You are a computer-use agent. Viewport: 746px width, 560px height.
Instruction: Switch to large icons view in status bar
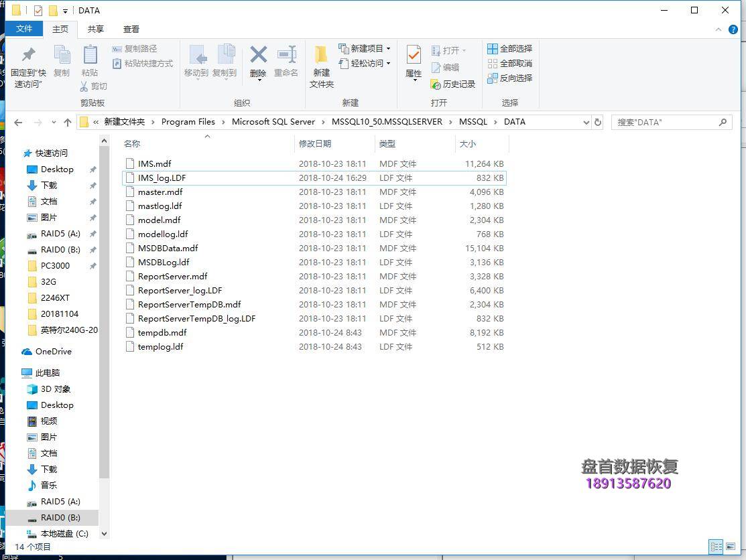pos(731,547)
